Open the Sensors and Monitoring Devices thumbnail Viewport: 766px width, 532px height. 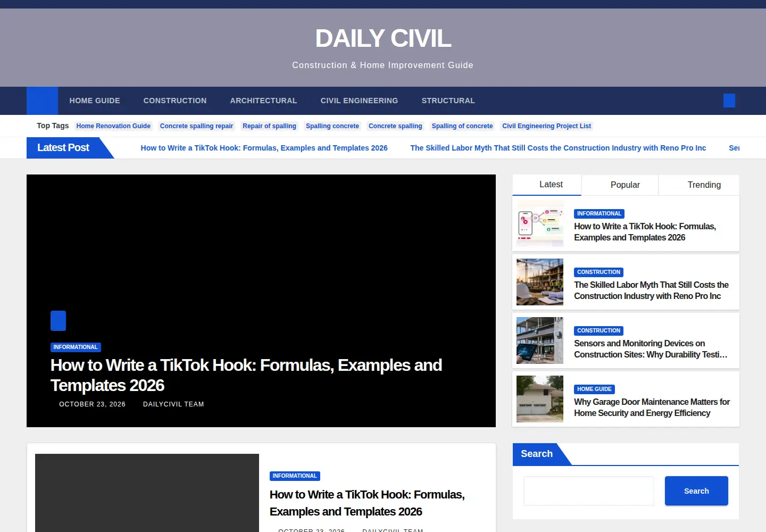540,340
